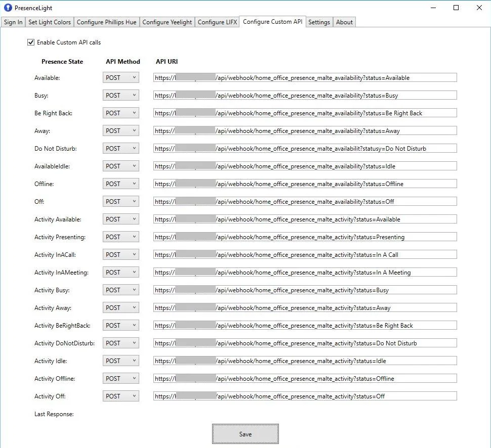Open method dropdown for Activity BeRightBack
Screen dimensions: 491x448
point(121,325)
